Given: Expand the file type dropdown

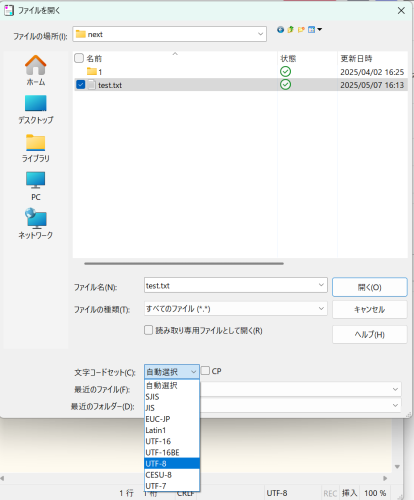Looking at the screenshot, I should click(236, 309).
